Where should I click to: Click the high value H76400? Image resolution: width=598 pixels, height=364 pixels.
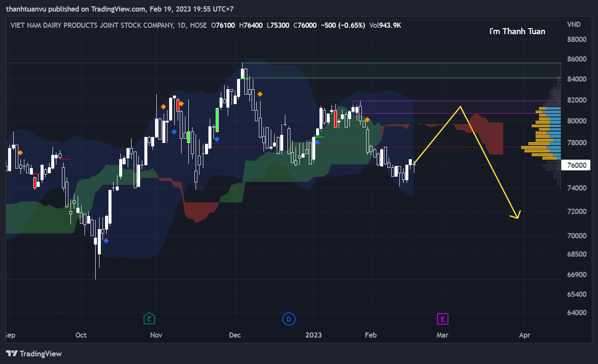(251, 25)
